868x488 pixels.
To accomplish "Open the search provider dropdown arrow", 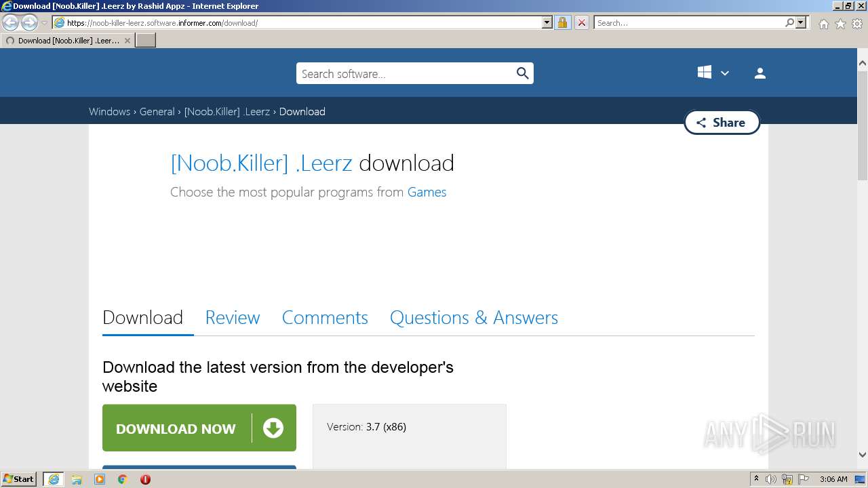I will (802, 22).
